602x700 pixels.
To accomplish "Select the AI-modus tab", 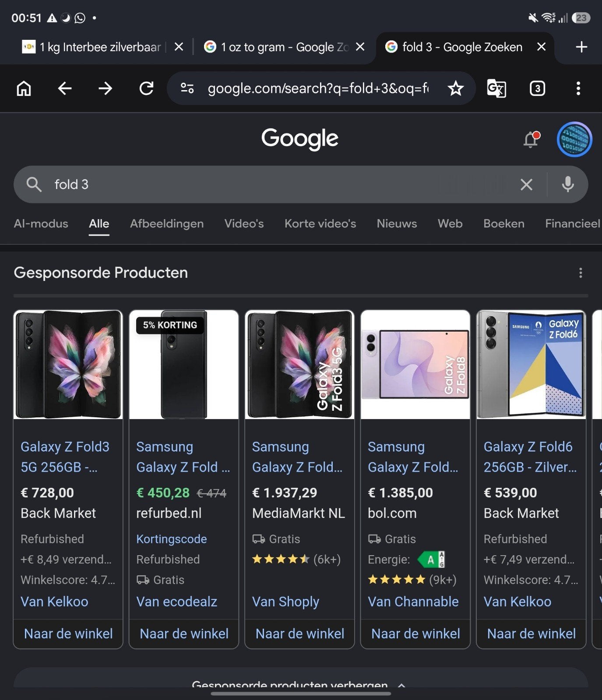I will [41, 224].
